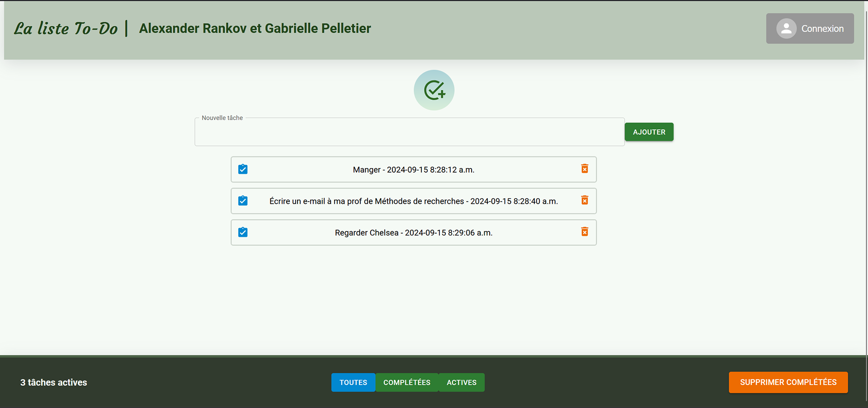Select the Manger task text
Image resolution: width=868 pixels, height=408 pixels.
coord(414,170)
